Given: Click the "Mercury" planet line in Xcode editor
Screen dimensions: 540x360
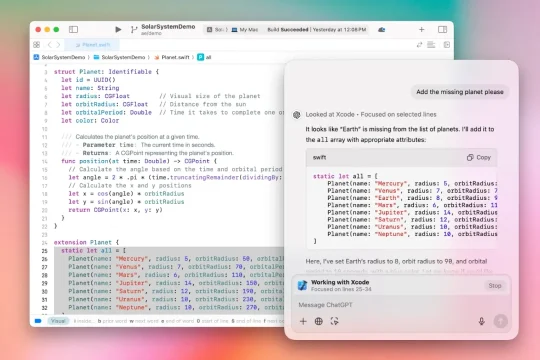Looking at the screenshot, I should coord(176,259).
